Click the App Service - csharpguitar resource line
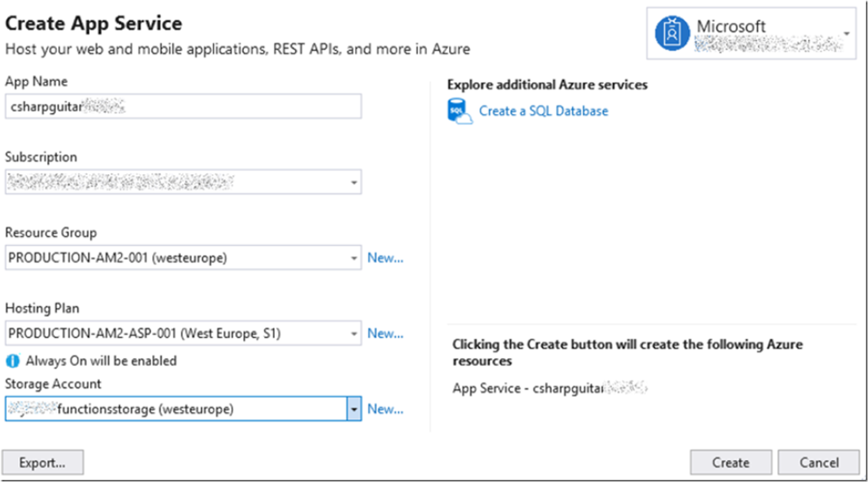Viewport: 868px width, 482px height. point(550,388)
